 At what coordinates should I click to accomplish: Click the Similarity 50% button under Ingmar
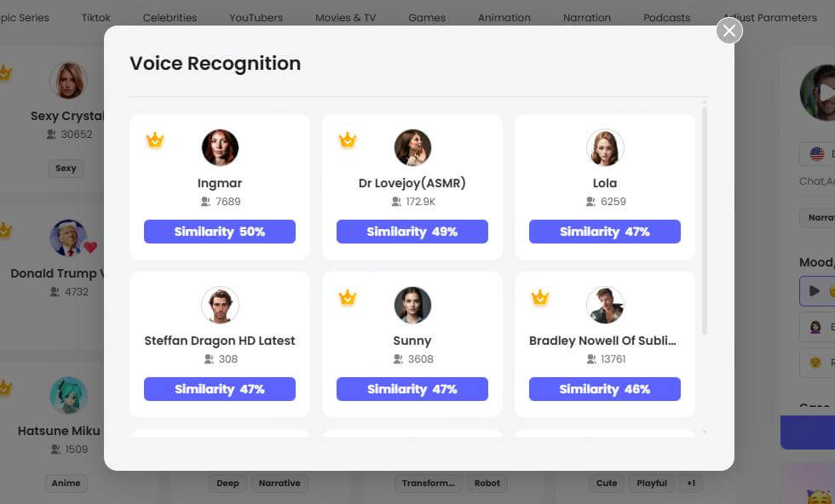(x=219, y=231)
